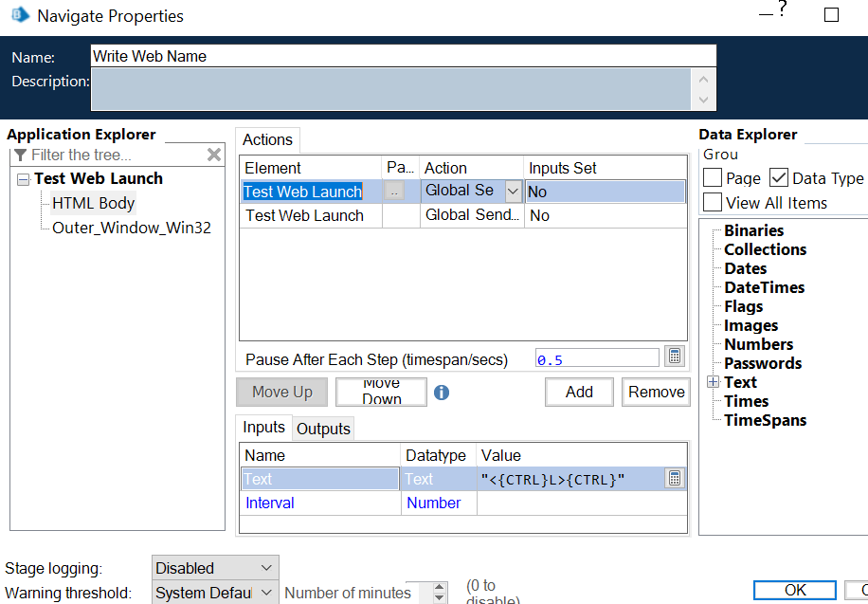
Task: Open expression editor for Text input value
Action: (674, 479)
